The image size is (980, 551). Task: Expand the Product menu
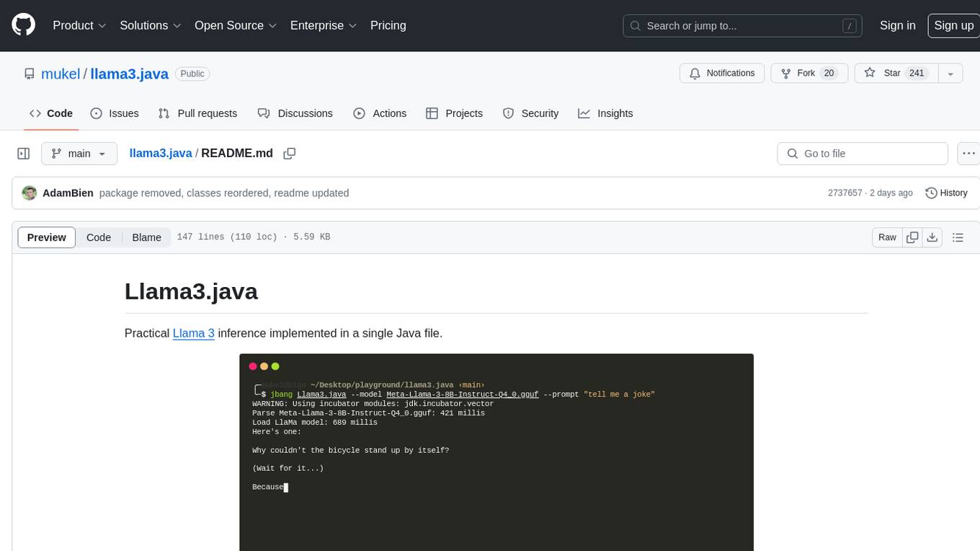79,25
